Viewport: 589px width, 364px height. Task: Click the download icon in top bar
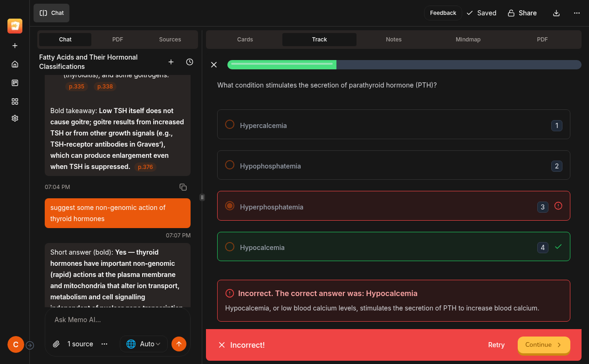point(556,13)
